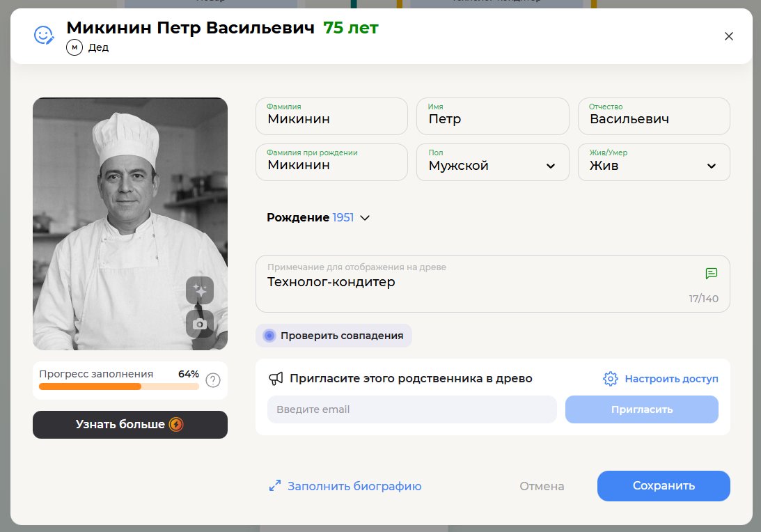Click the megaphone icon in invite section
This screenshot has height=532, width=761.
coord(276,379)
